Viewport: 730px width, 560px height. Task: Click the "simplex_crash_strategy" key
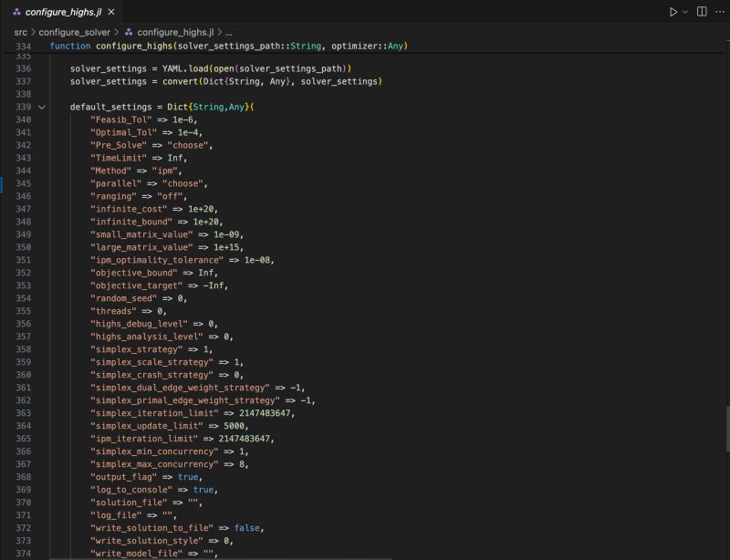pyautogui.click(x=151, y=375)
